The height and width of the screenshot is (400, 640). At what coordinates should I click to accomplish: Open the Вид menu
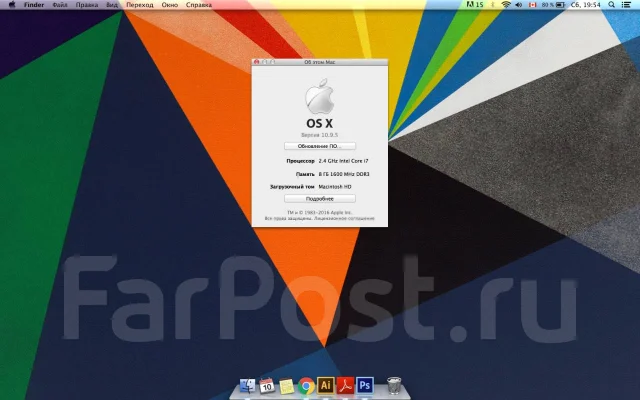pyautogui.click(x=112, y=5)
